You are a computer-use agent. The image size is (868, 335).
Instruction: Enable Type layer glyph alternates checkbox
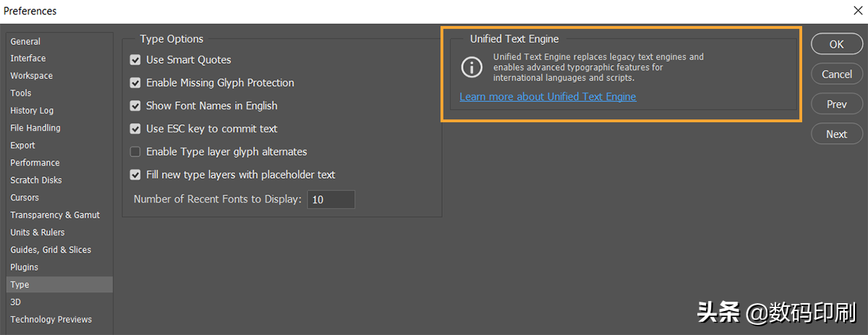coord(135,152)
